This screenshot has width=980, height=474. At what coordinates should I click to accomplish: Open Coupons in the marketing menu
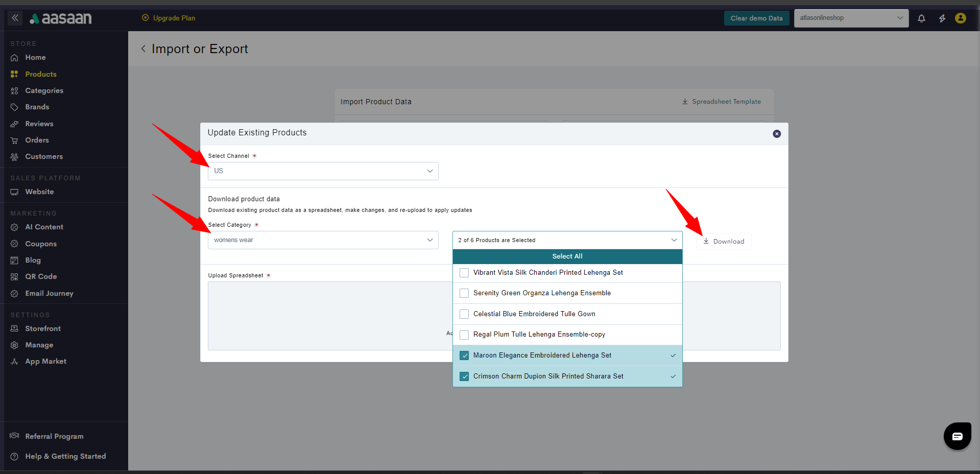[41, 244]
